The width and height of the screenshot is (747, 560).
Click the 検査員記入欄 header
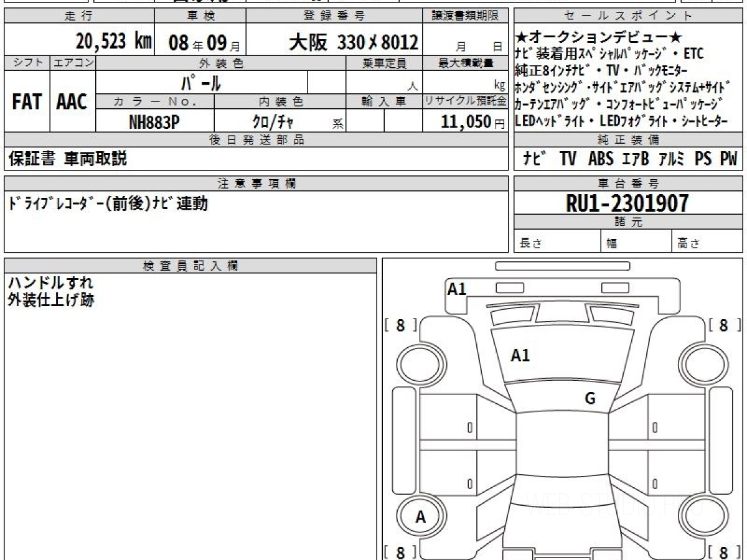pos(190,265)
